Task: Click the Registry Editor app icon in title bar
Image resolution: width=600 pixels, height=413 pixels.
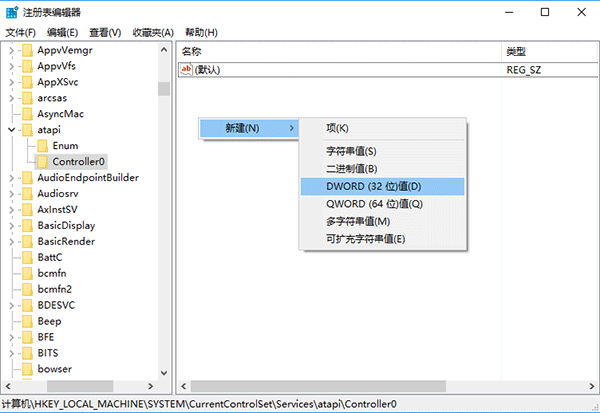Action: coord(11,12)
